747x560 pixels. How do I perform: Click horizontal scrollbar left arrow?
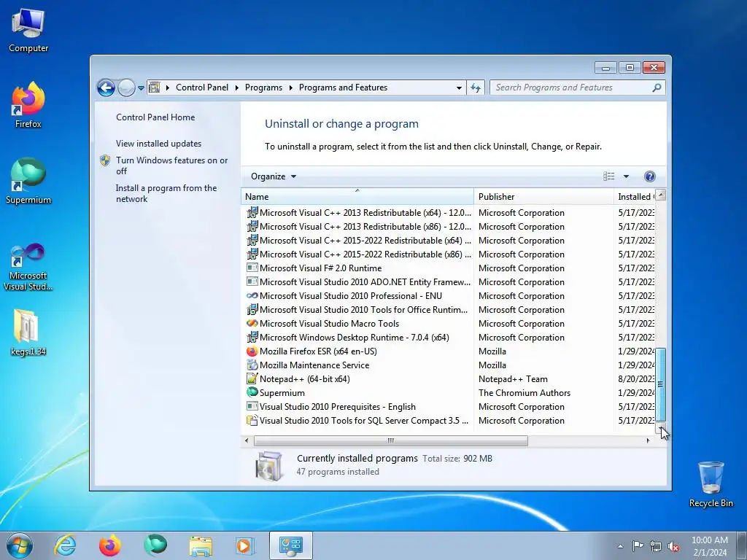point(247,440)
